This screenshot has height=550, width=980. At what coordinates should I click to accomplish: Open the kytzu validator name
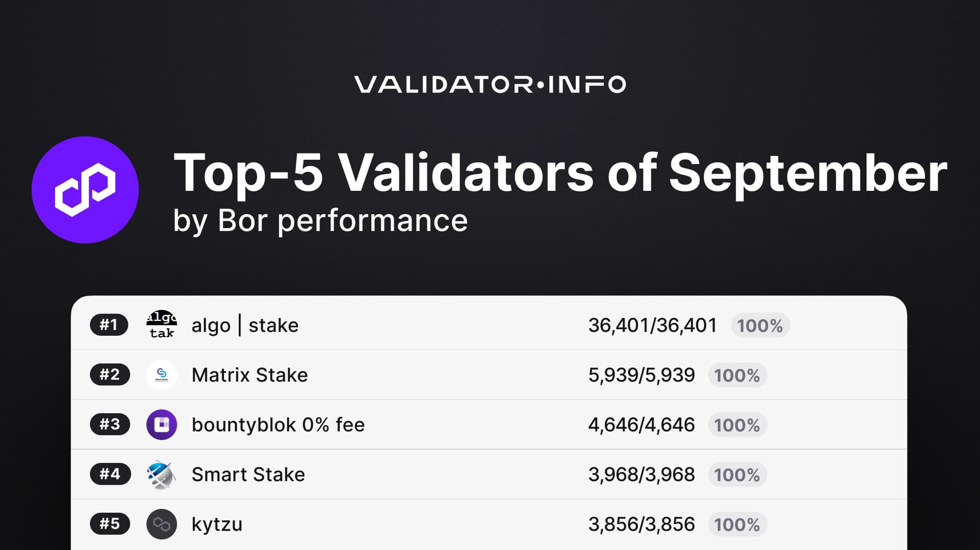click(217, 524)
